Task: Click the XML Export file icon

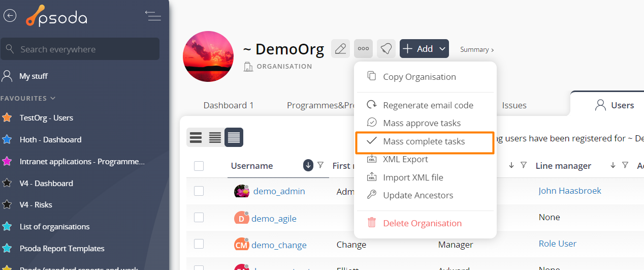Action: click(x=372, y=159)
